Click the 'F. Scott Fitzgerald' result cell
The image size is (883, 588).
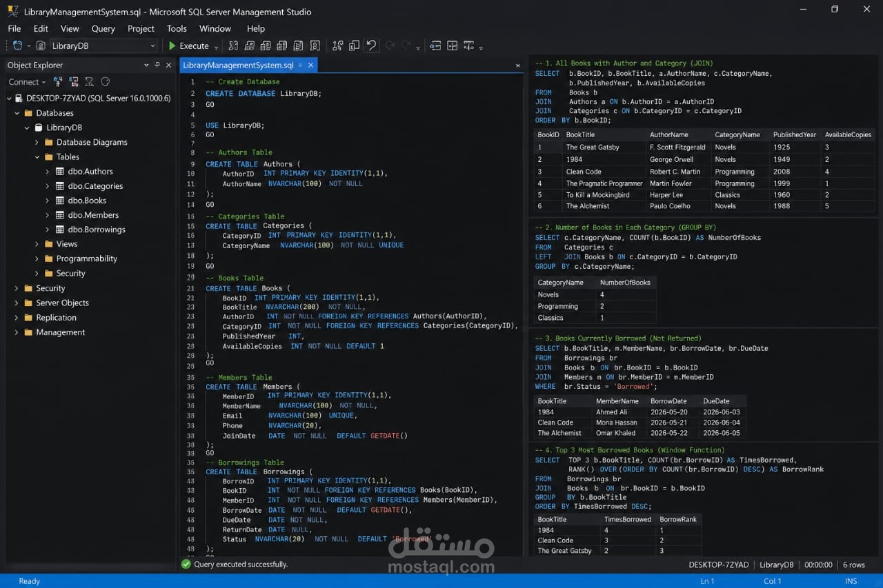[677, 148]
